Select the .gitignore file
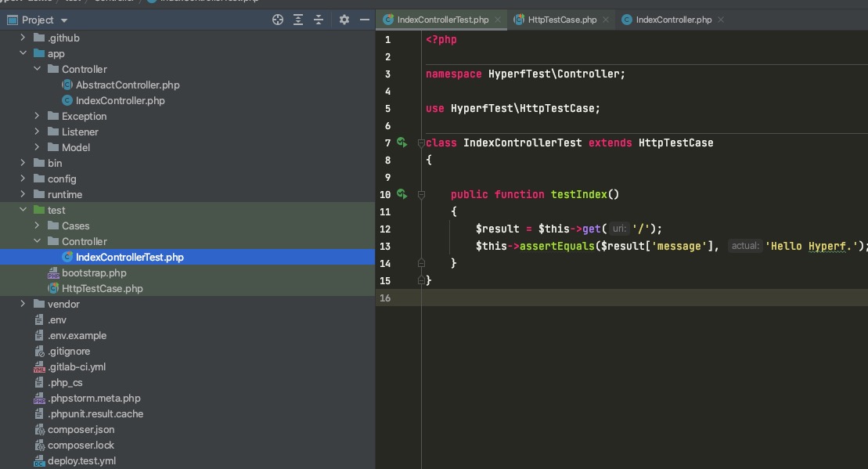This screenshot has height=469, width=868. pyautogui.click(x=69, y=351)
